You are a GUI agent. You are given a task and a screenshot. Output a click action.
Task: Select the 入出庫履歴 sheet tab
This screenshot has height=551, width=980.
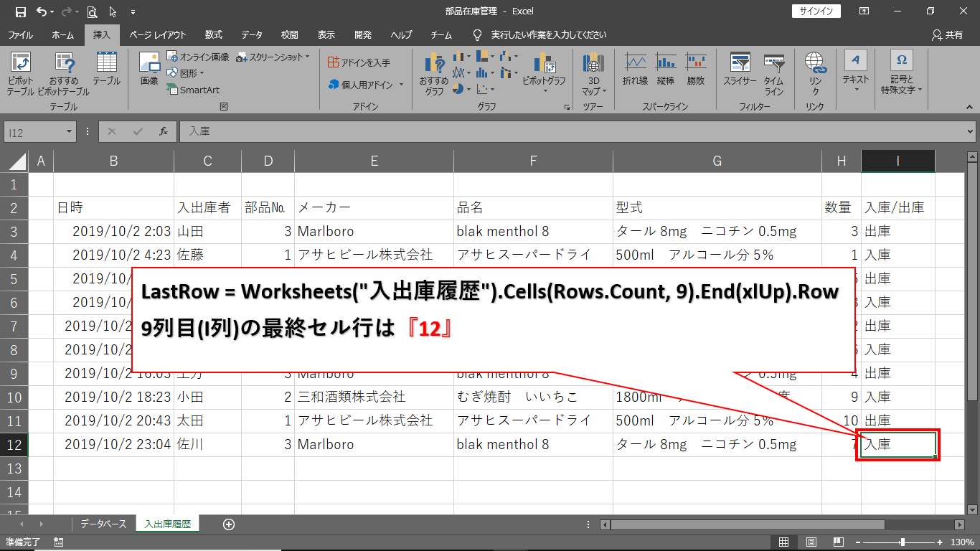pyautogui.click(x=168, y=524)
